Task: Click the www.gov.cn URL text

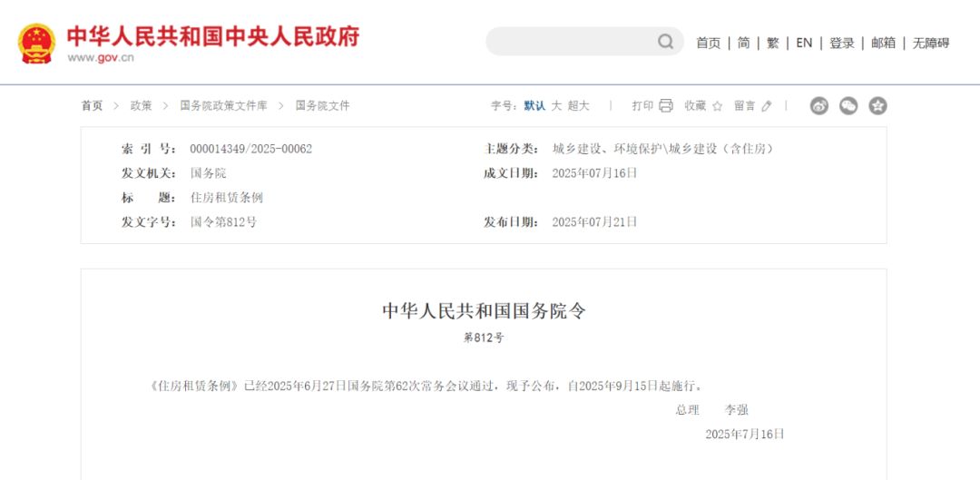Action: coord(101,58)
